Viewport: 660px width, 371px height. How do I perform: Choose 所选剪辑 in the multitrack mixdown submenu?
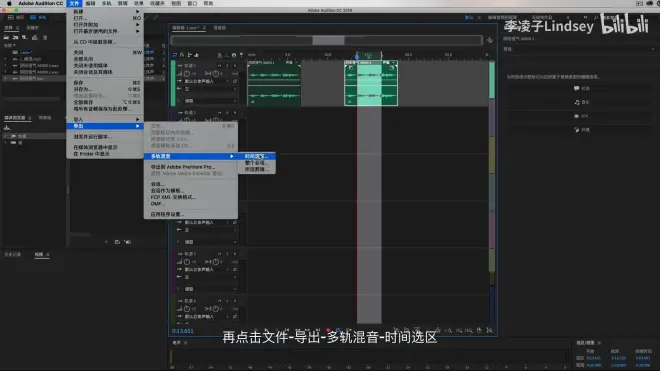(257, 169)
